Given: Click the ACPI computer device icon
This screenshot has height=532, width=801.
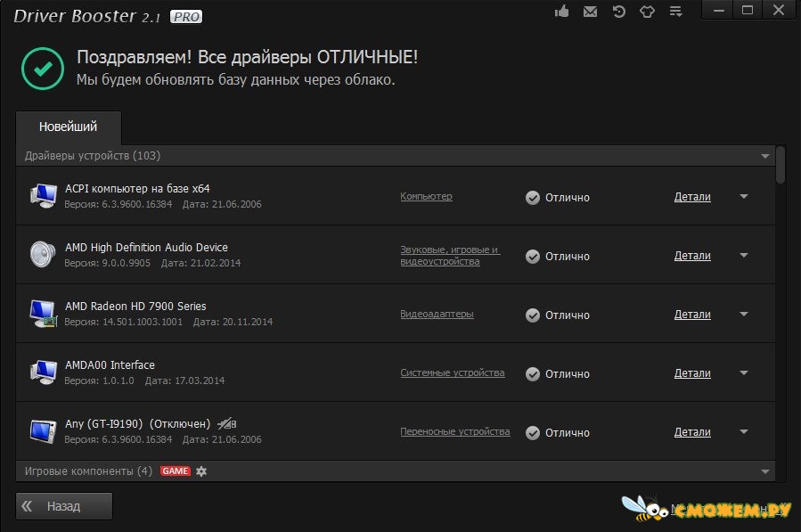Looking at the screenshot, I should click(x=44, y=196).
